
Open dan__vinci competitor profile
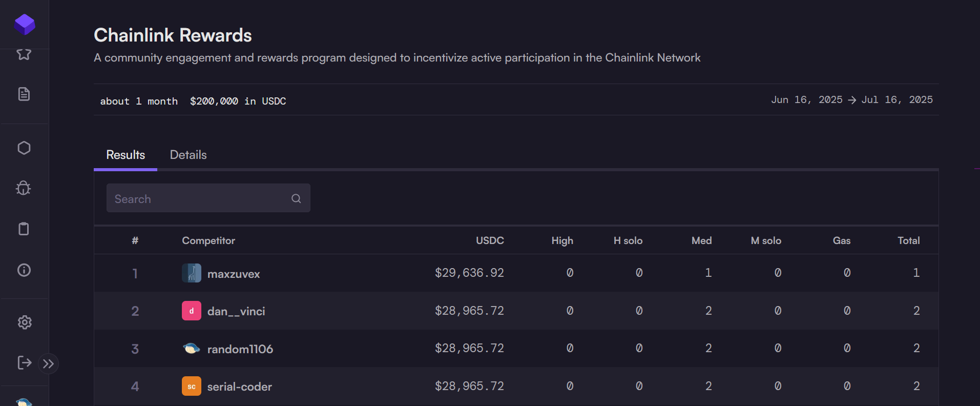(236, 311)
